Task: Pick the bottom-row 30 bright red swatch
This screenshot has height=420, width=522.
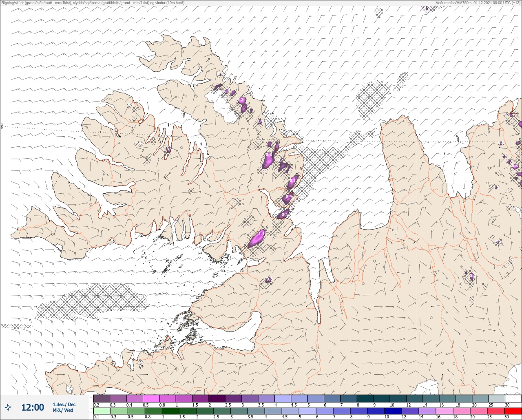Action: click(x=513, y=411)
